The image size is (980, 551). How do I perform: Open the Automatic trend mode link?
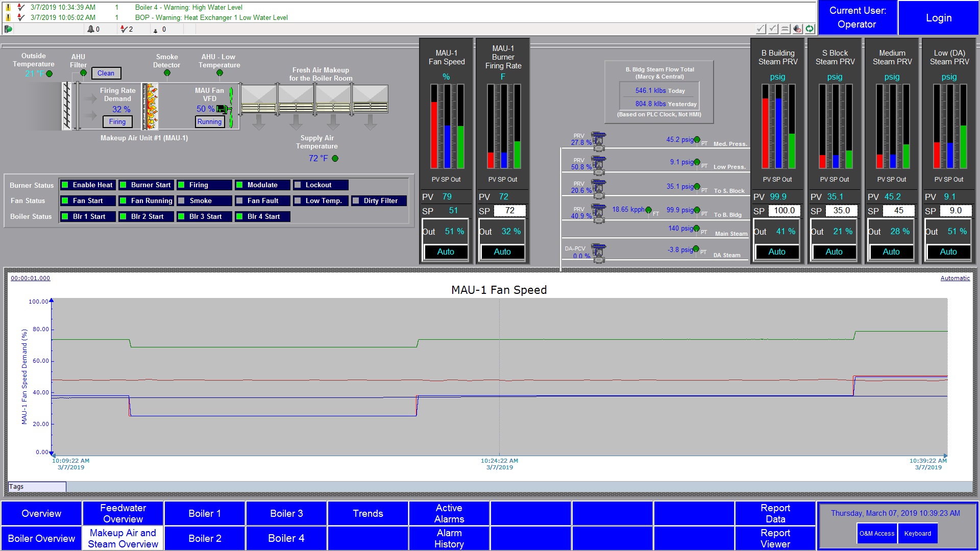(954, 278)
